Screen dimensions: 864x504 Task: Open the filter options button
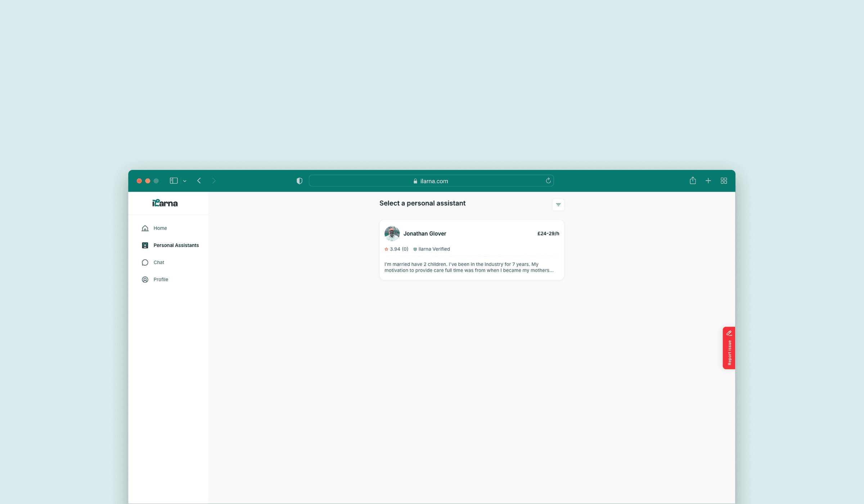[558, 205]
